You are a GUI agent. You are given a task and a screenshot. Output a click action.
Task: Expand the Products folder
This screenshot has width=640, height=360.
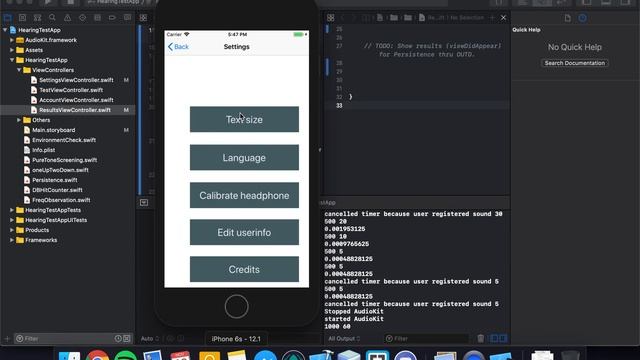pyautogui.click(x=12, y=230)
